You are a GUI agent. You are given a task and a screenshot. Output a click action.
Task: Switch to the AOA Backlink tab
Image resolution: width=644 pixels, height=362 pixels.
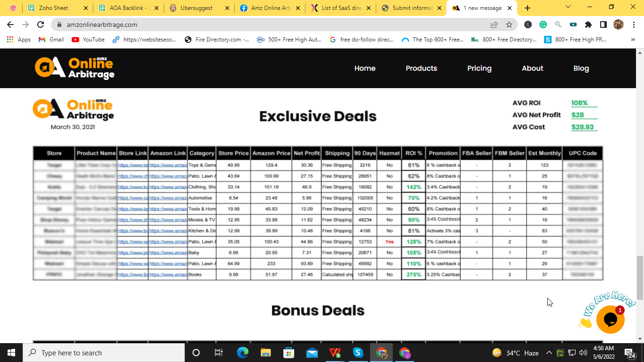click(128, 8)
